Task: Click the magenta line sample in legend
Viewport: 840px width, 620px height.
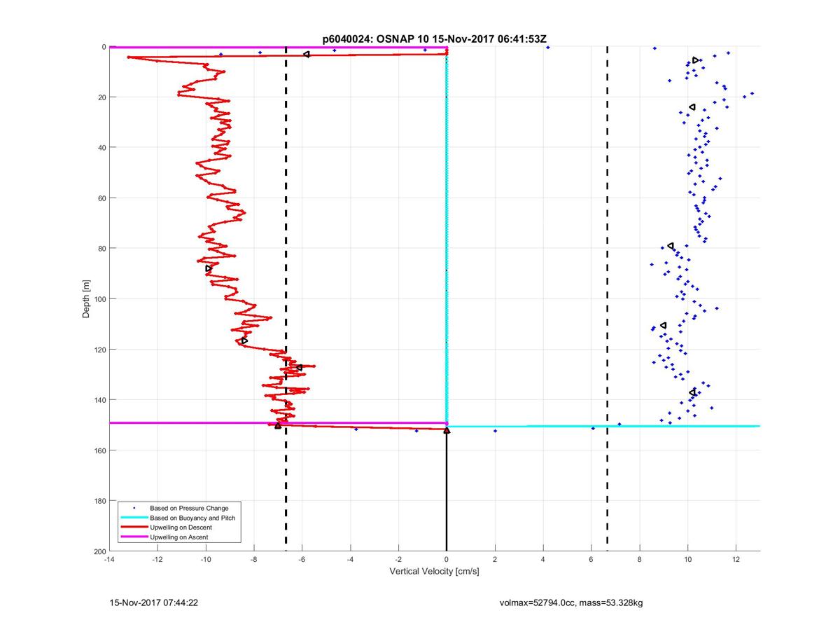Action: click(134, 537)
